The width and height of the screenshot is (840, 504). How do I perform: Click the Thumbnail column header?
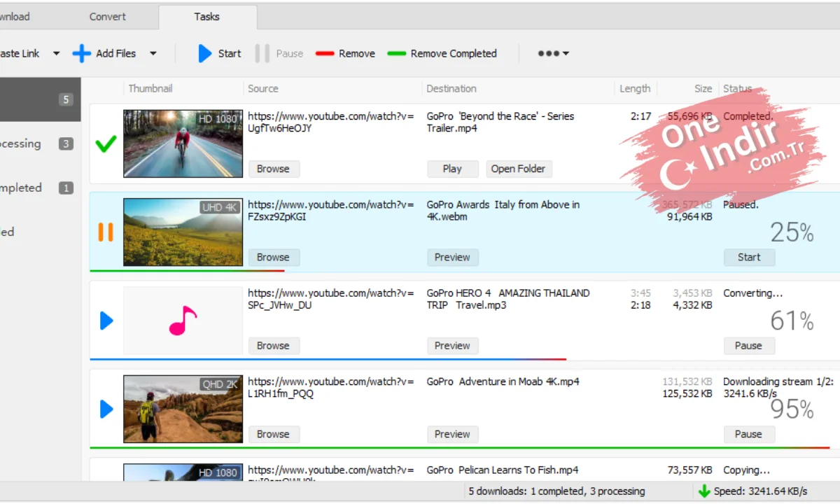point(150,88)
